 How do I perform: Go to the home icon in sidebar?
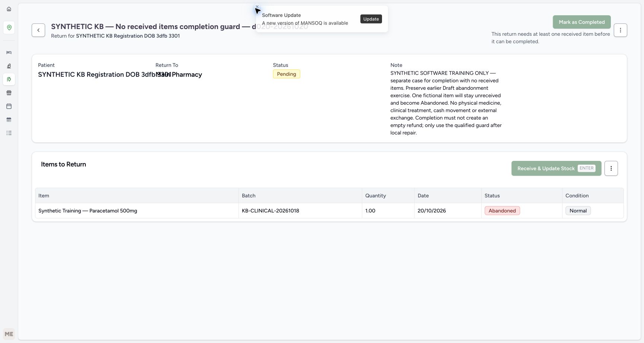pos(9,9)
